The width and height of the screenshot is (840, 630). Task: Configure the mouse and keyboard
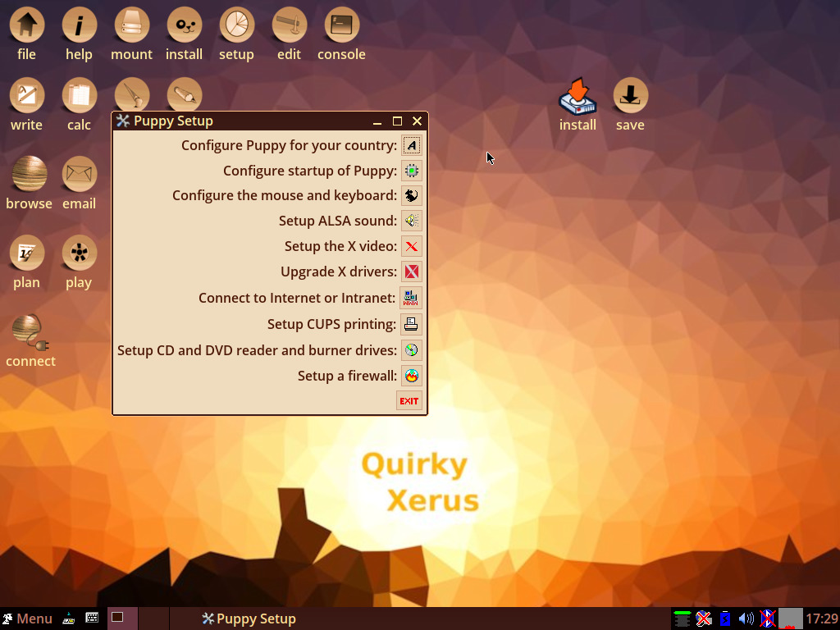coord(410,195)
